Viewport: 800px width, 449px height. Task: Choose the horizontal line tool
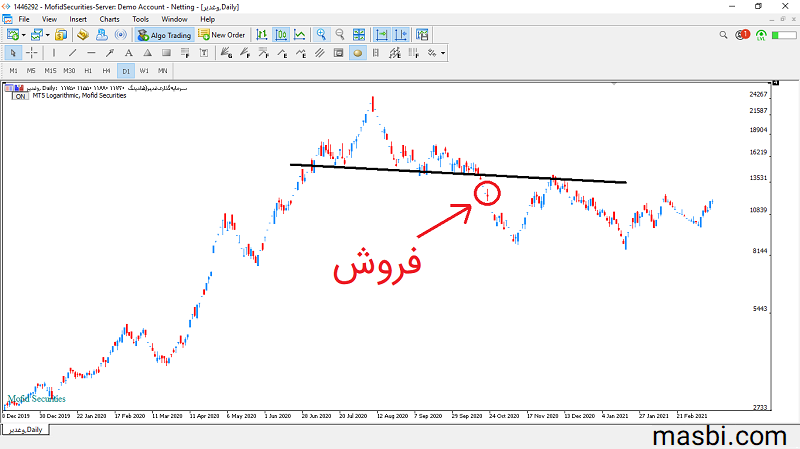click(91, 53)
